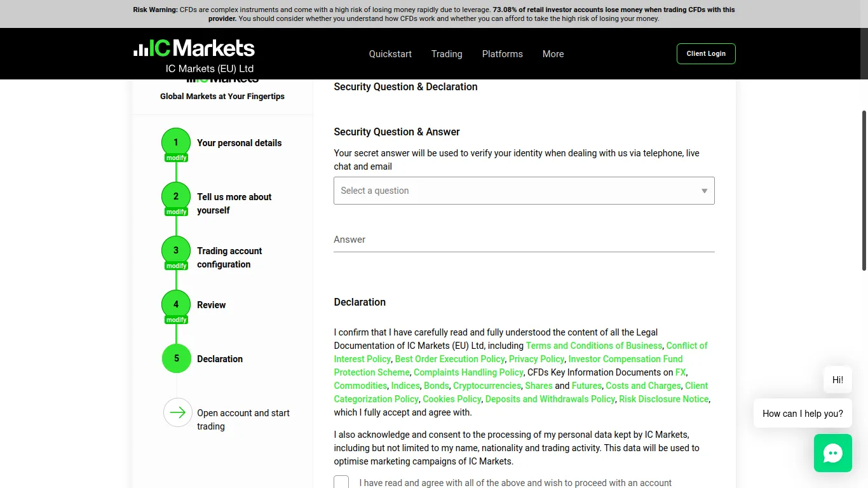This screenshot has width=868, height=488.
Task: Open the Terms and Conditions of Business link
Action: pyautogui.click(x=594, y=346)
